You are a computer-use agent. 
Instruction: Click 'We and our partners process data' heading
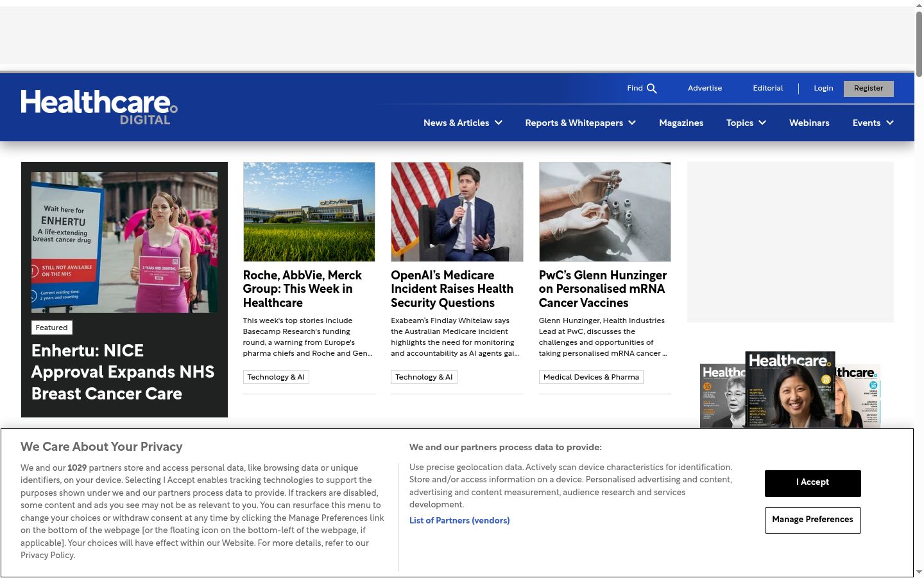(506, 448)
